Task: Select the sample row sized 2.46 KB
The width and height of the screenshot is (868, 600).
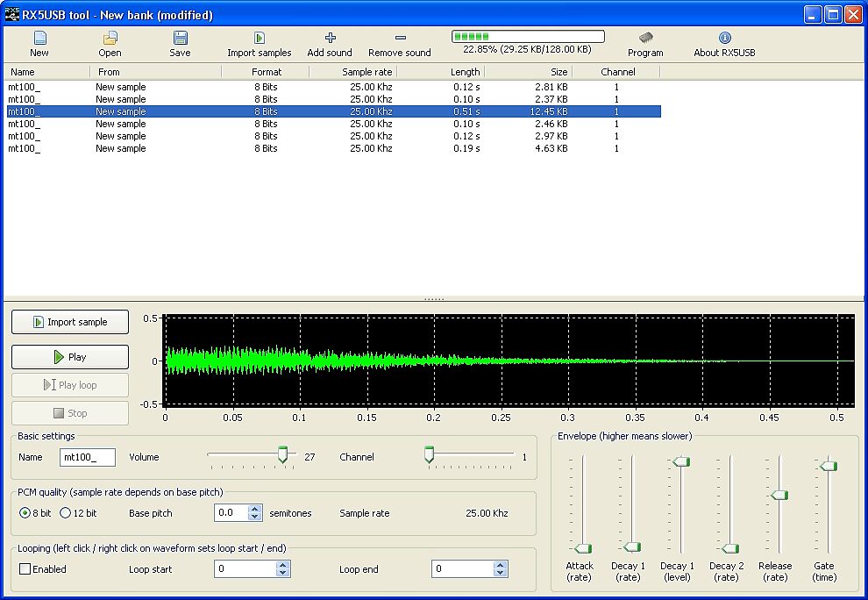Action: pos(332,124)
